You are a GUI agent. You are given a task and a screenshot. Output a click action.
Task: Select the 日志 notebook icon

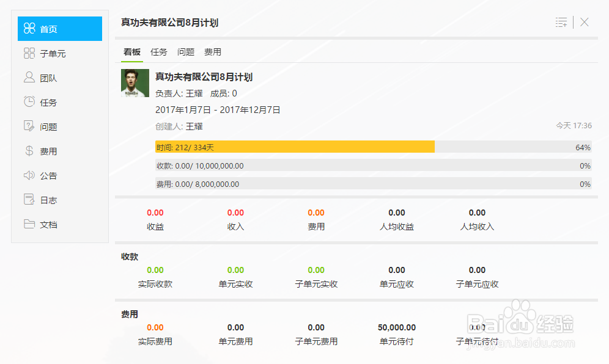tap(29, 200)
